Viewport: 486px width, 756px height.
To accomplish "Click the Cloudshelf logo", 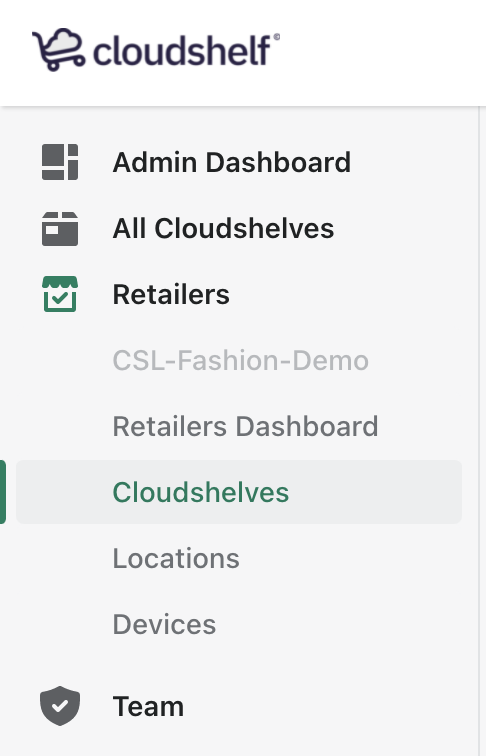I will coord(156,50).
